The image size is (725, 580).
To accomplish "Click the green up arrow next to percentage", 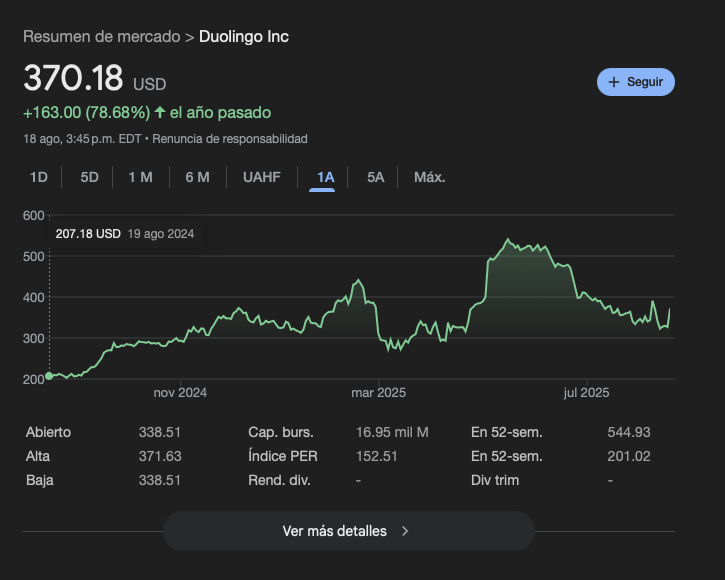I will pos(160,112).
